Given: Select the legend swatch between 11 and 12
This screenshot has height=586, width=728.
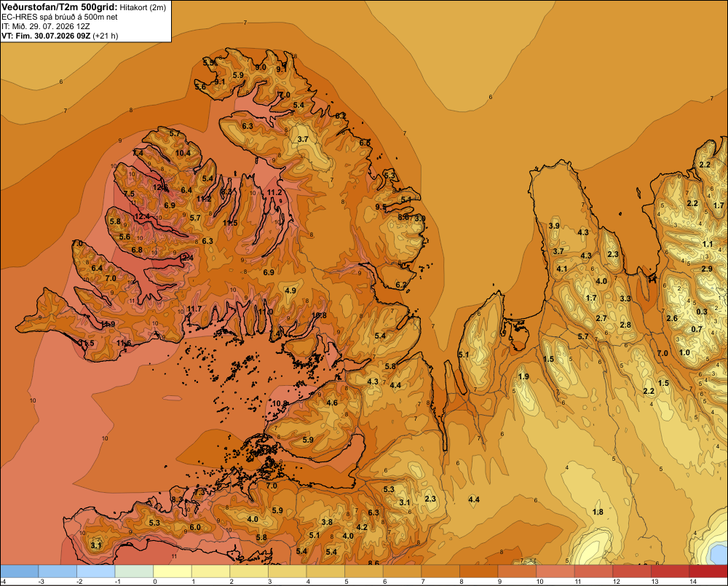Looking at the screenshot, I should pyautogui.click(x=593, y=571).
